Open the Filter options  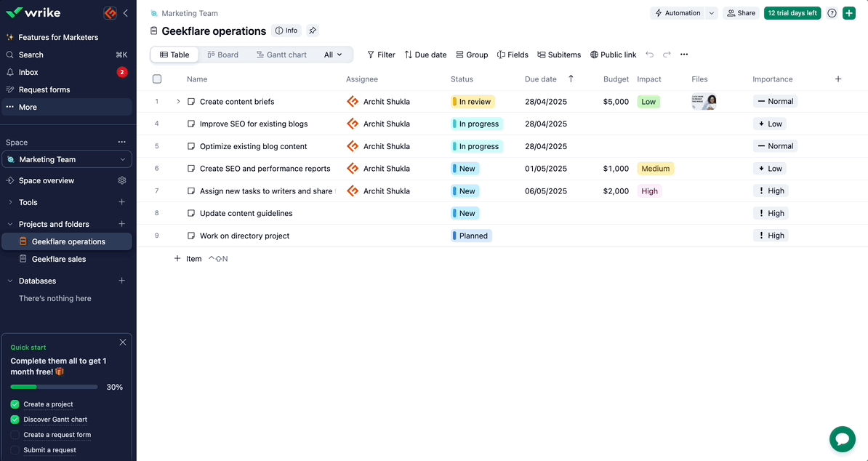(x=381, y=55)
